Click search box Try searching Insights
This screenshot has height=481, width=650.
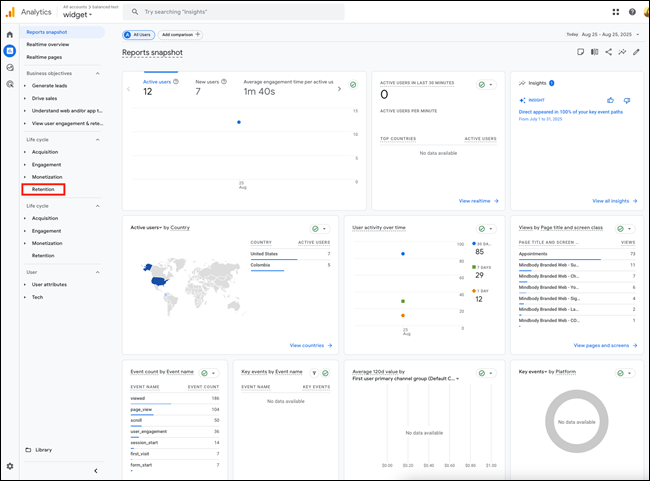coord(233,12)
